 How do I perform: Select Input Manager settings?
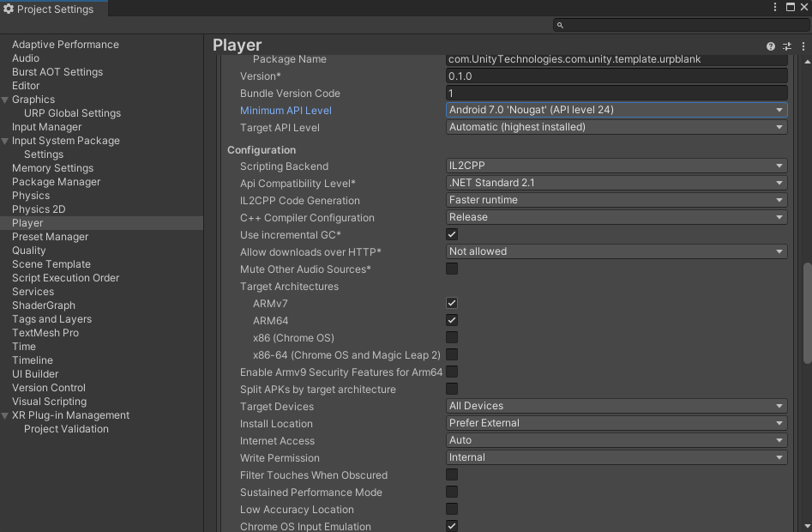[x=46, y=127]
